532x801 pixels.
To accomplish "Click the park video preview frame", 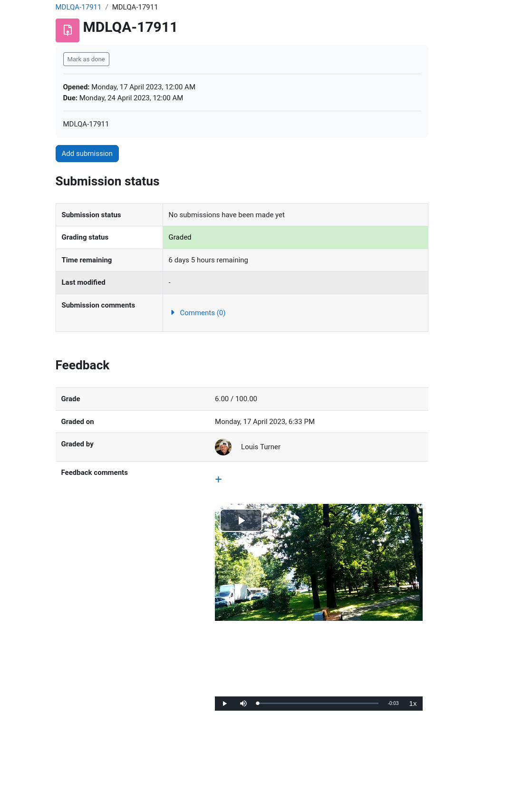I will [x=319, y=562].
